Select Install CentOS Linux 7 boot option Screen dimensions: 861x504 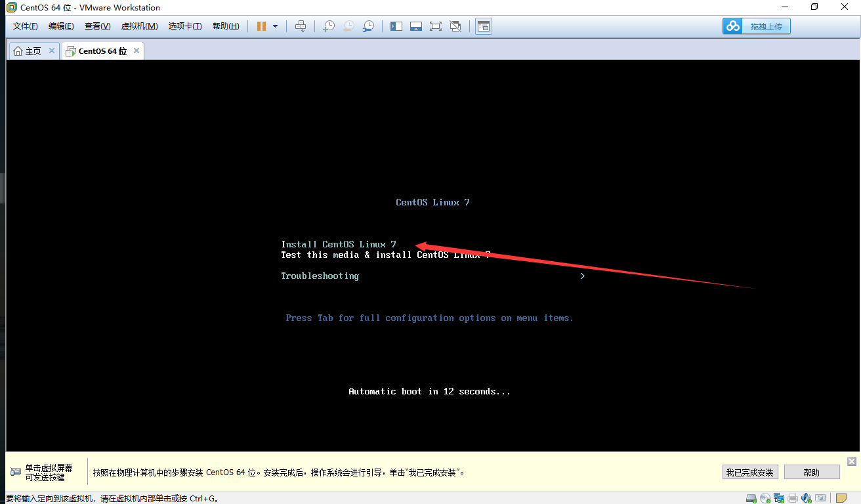[x=339, y=244]
